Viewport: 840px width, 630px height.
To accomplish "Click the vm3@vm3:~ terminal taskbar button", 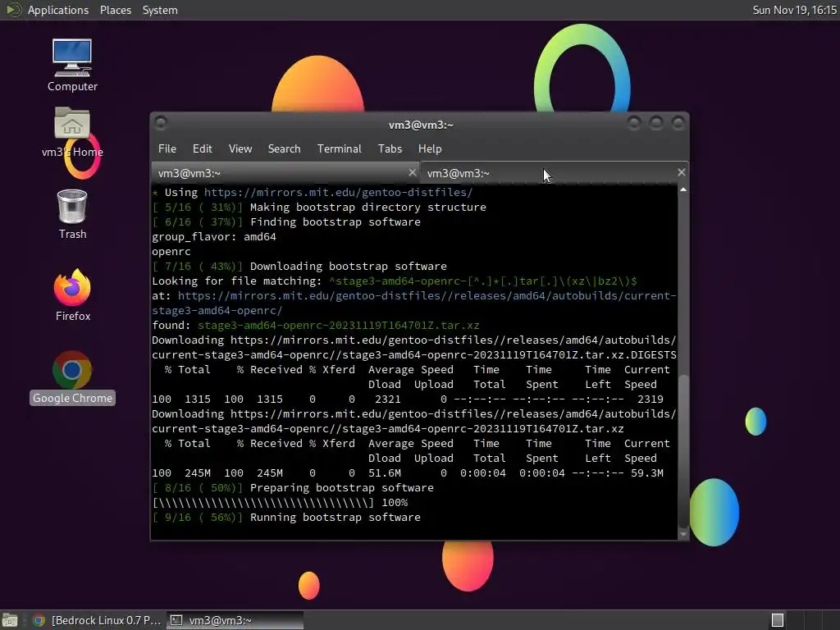I will coord(235,620).
